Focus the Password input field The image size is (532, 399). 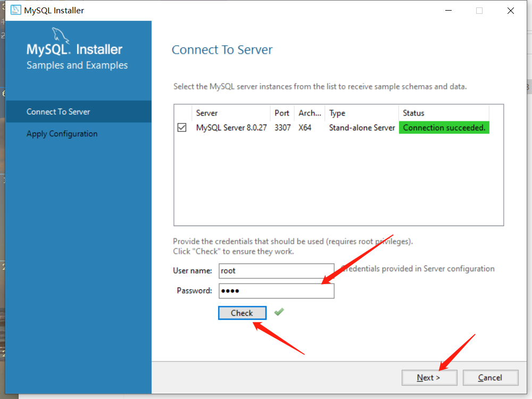pyautogui.click(x=277, y=291)
